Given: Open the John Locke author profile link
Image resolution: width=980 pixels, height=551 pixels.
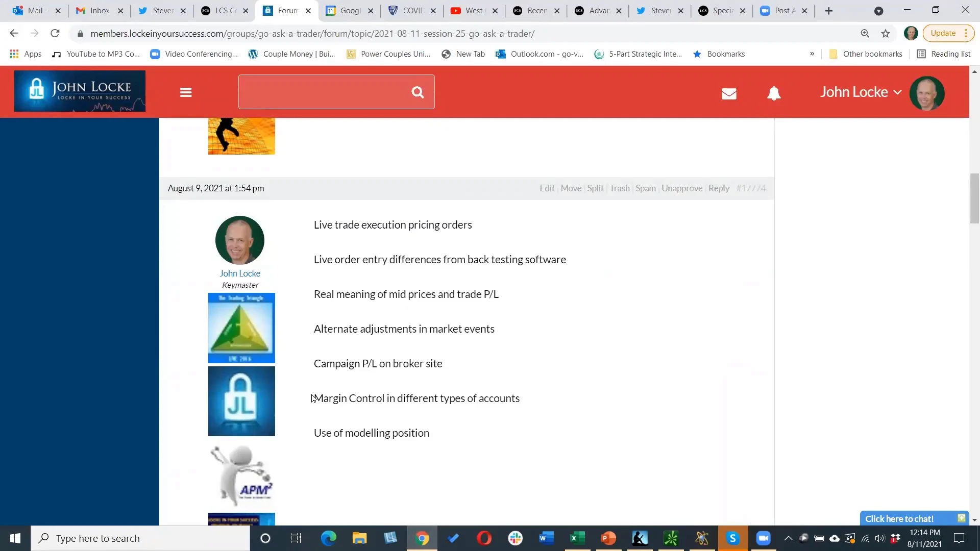Looking at the screenshot, I should coord(240,273).
